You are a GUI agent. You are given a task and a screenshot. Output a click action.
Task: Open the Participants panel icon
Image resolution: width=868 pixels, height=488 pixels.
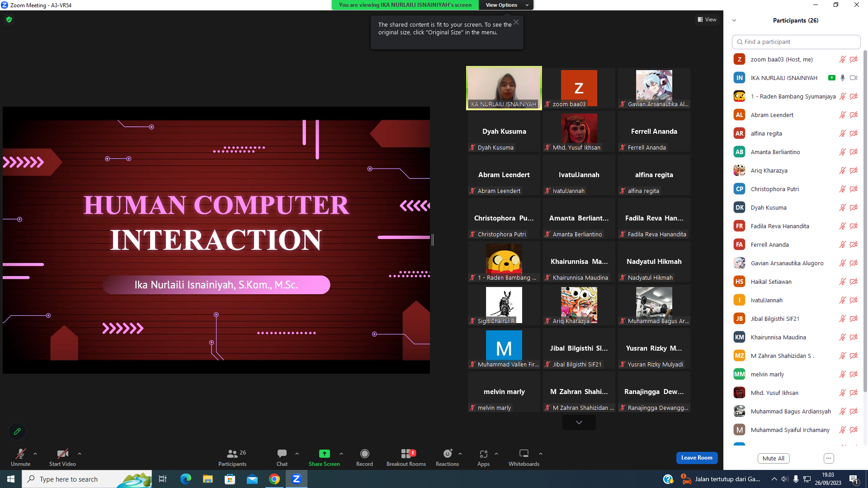click(232, 454)
